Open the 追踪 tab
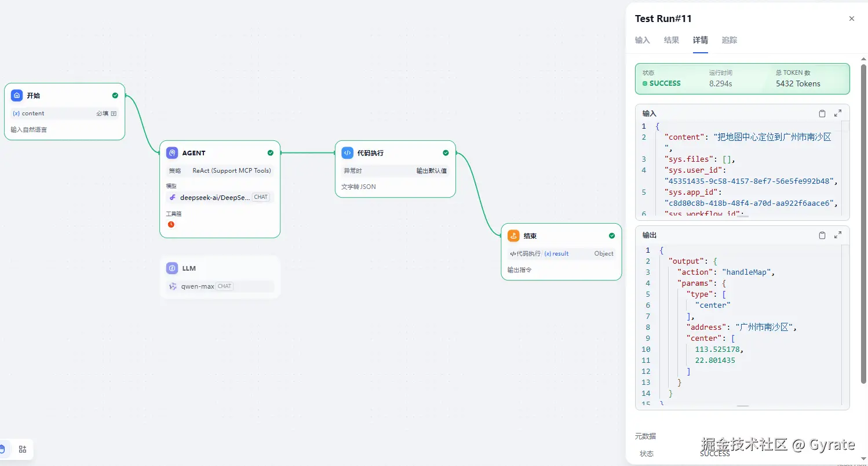Image resolution: width=868 pixels, height=466 pixels. click(729, 41)
